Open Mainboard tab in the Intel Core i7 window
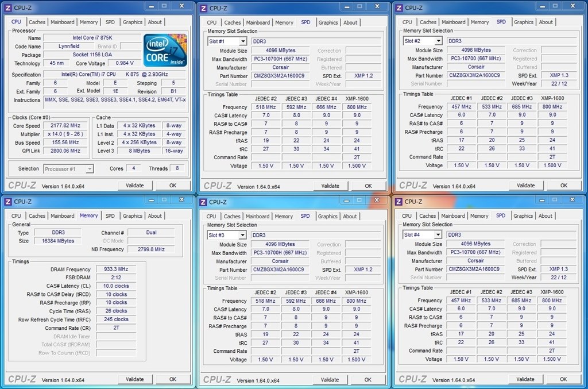 62,22
